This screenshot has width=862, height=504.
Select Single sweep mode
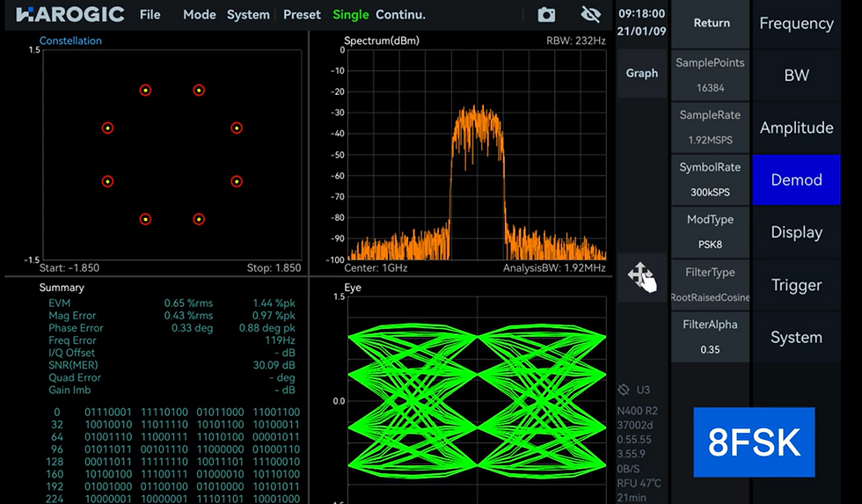coord(350,15)
